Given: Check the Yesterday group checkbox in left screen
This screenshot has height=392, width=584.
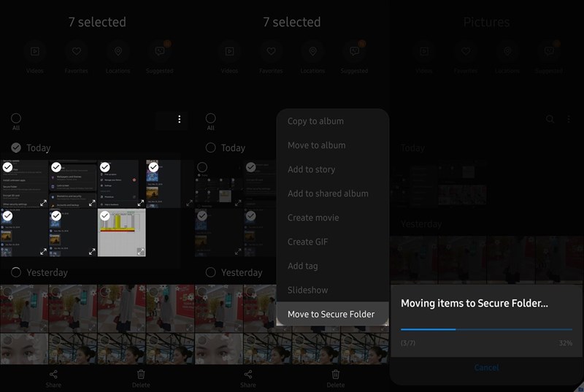Looking at the screenshot, I should click(x=16, y=272).
